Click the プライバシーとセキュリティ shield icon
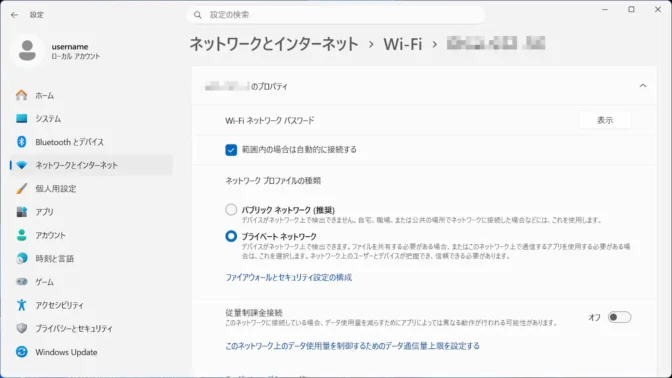The image size is (672, 378). tap(21, 328)
